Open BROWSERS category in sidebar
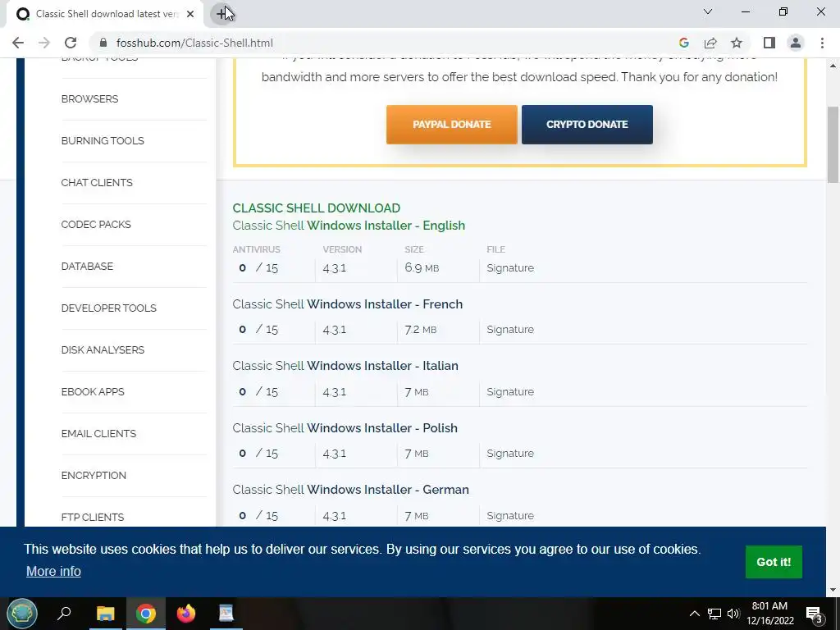The image size is (840, 630). 89,99
